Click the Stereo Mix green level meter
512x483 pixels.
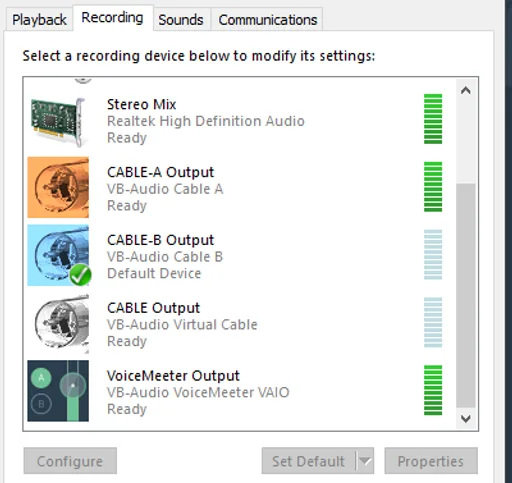click(433, 119)
